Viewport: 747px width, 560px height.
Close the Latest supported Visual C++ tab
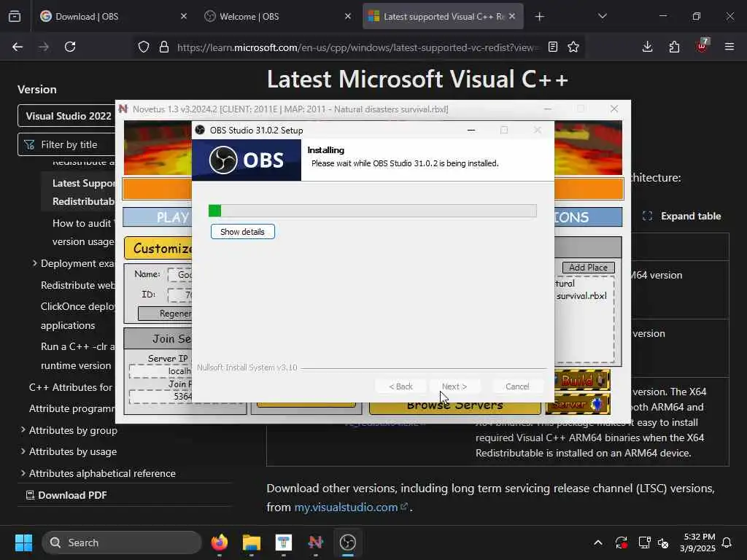[x=511, y=16]
